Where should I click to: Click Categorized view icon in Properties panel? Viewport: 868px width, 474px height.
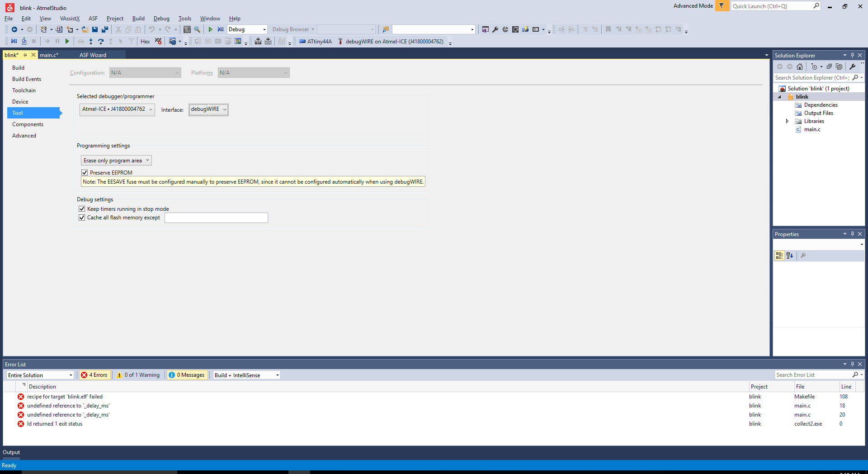pos(779,255)
